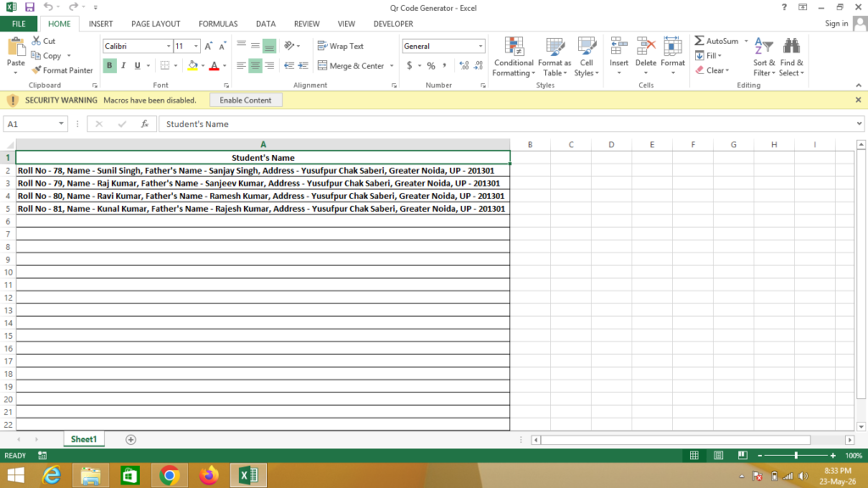Image resolution: width=868 pixels, height=488 pixels.
Task: Collapse the ribbon with chevron
Action: (x=858, y=86)
